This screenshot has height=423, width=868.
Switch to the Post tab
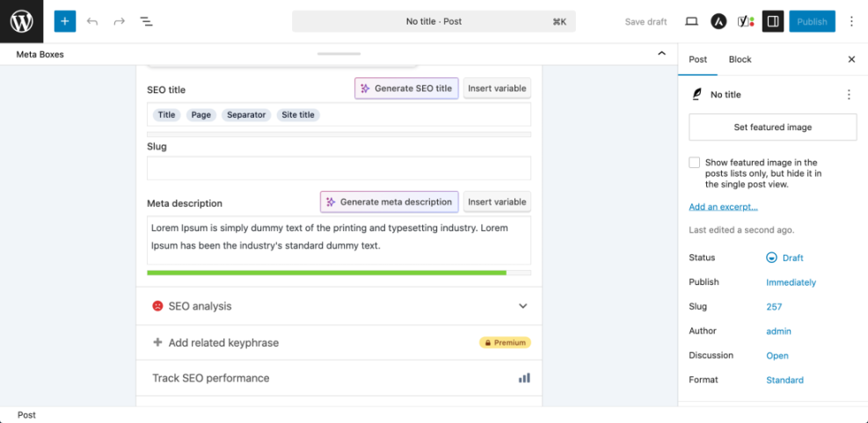pyautogui.click(x=697, y=59)
